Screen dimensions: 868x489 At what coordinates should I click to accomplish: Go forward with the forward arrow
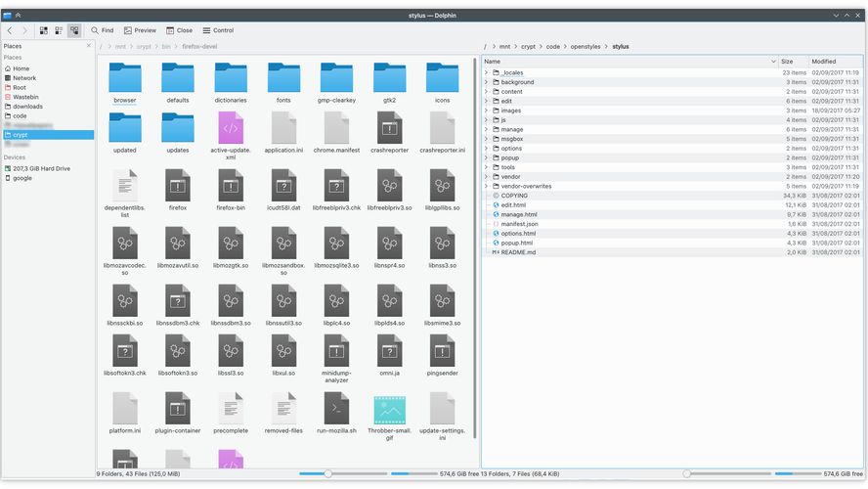(x=24, y=30)
